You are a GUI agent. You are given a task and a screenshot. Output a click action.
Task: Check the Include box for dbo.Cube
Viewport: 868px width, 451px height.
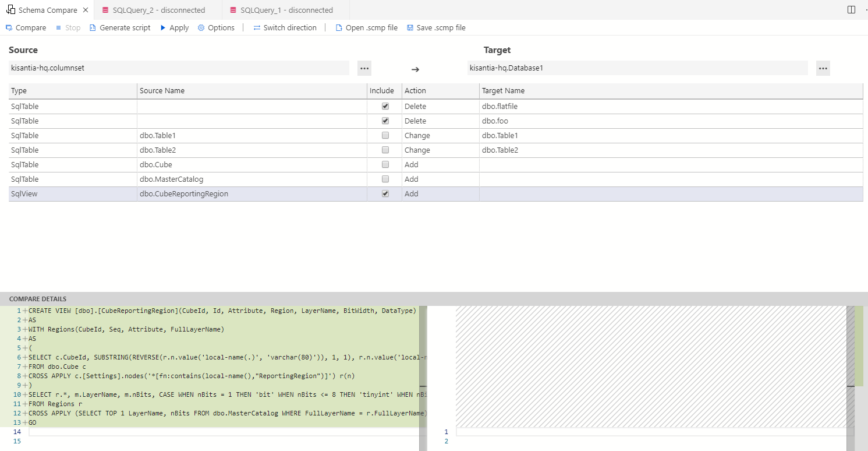coord(385,164)
